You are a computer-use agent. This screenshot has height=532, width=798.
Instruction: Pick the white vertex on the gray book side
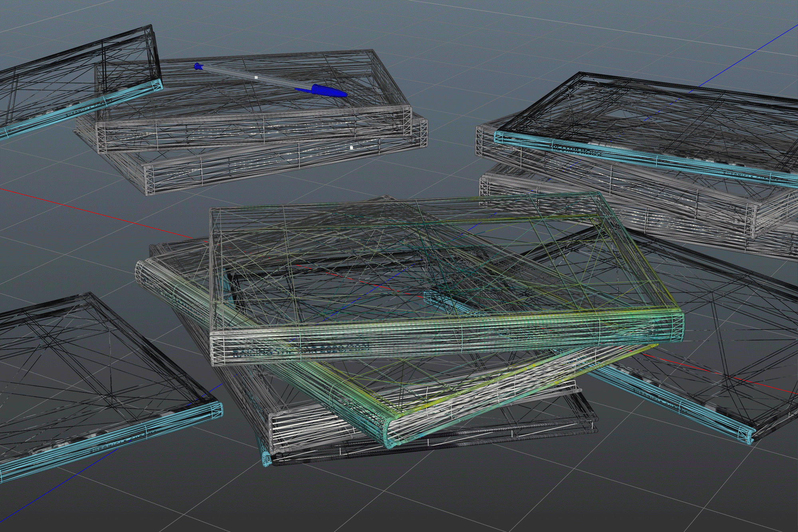(351, 148)
